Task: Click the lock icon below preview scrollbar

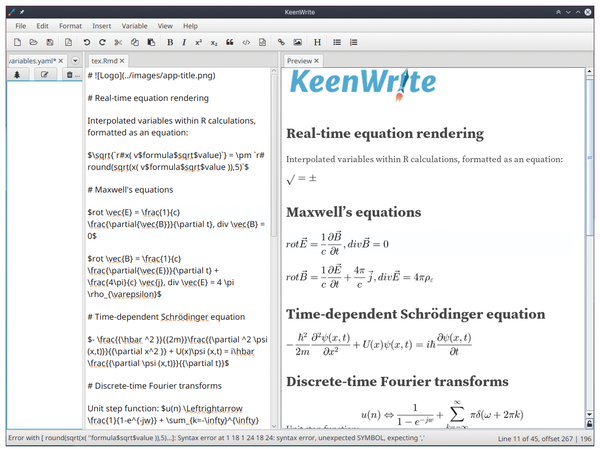Action: point(589,423)
